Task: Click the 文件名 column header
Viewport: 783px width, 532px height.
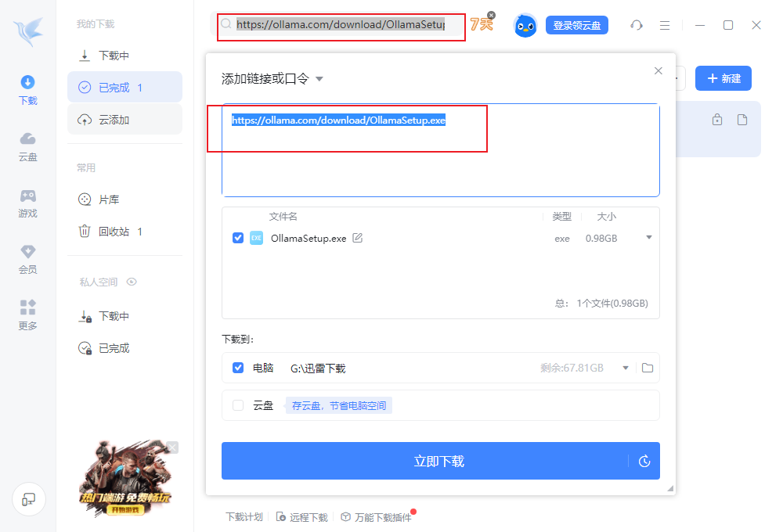Action: [283, 216]
